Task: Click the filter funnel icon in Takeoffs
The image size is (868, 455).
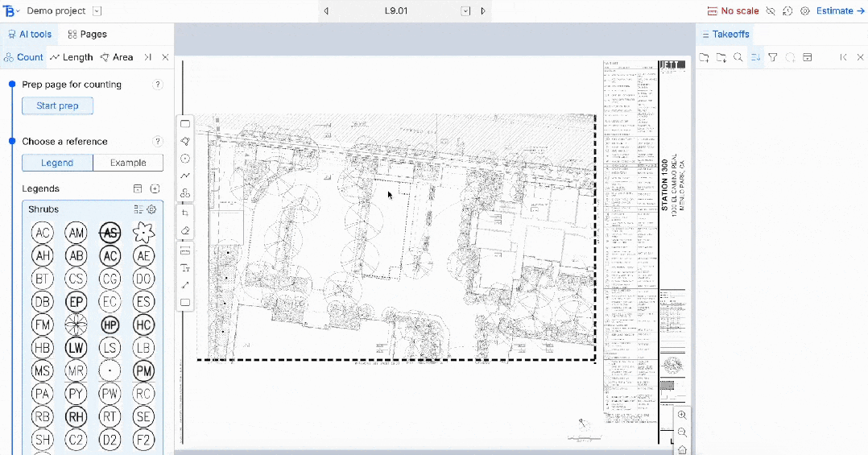Action: pos(773,57)
